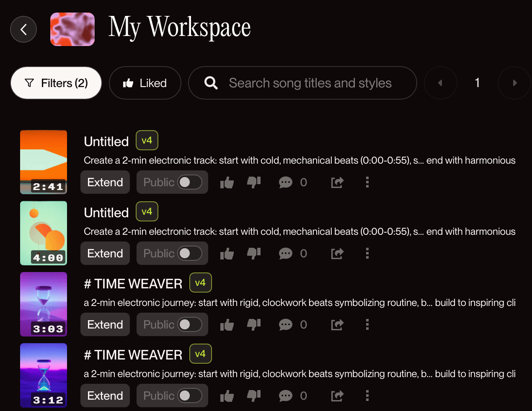Screen dimensions: 532x411
Task: Show only Liked songs
Action: coord(145,83)
